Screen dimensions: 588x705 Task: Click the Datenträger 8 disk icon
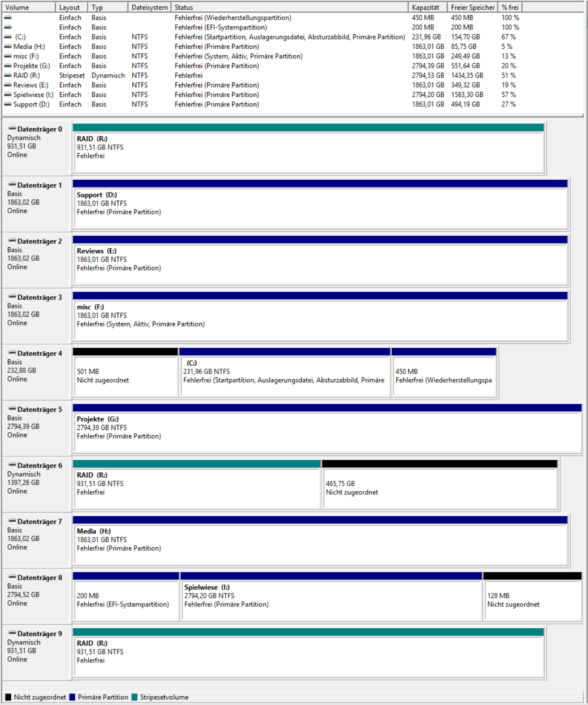click(12, 577)
